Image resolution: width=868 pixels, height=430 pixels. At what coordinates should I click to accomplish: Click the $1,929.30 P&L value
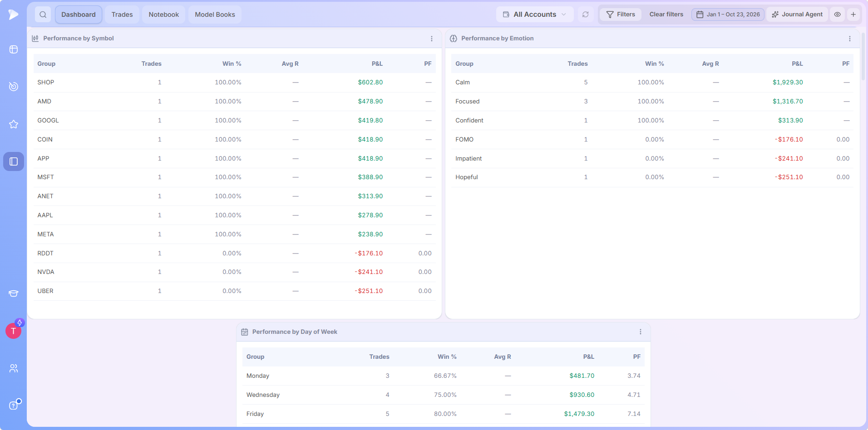point(788,83)
